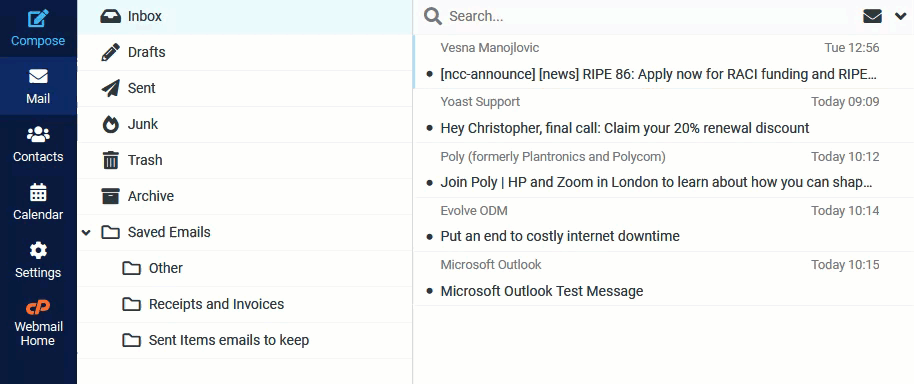This screenshot has height=384, width=914.
Task: Select the Trash folder label
Action: click(x=145, y=160)
